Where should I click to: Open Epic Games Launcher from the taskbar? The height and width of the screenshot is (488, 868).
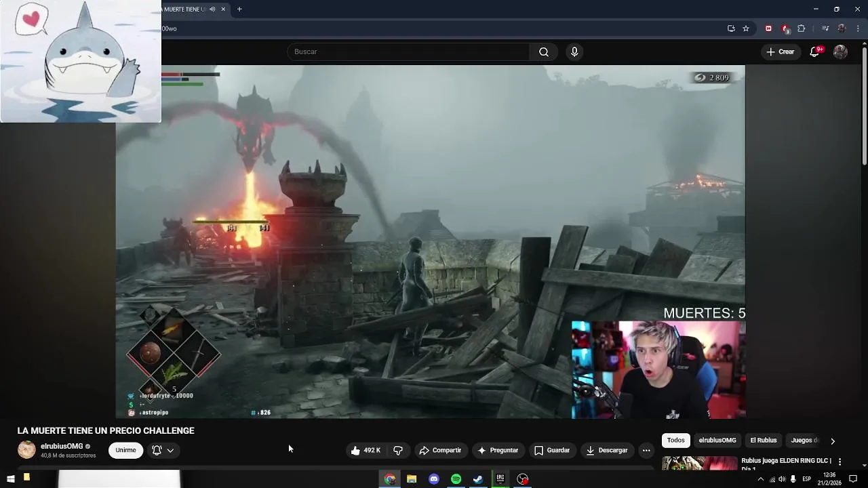500,479
